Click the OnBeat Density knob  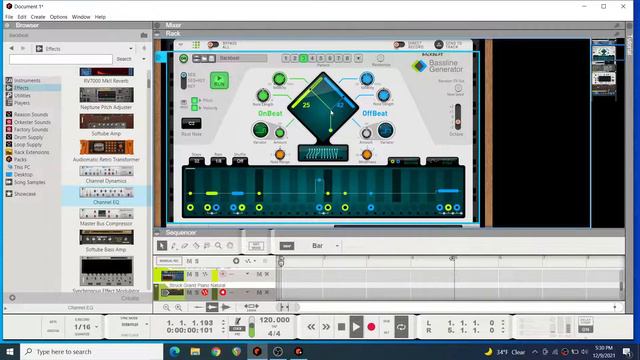pyautogui.click(x=279, y=79)
